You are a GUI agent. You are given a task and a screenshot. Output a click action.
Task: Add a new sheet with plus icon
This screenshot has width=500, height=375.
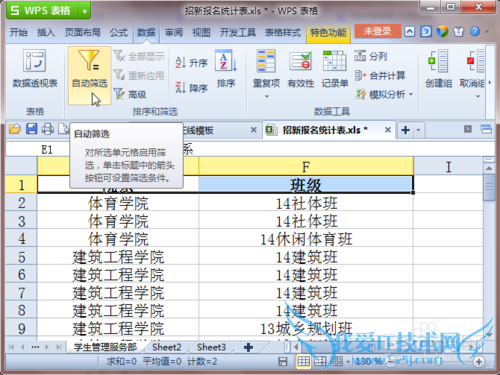coord(248,347)
